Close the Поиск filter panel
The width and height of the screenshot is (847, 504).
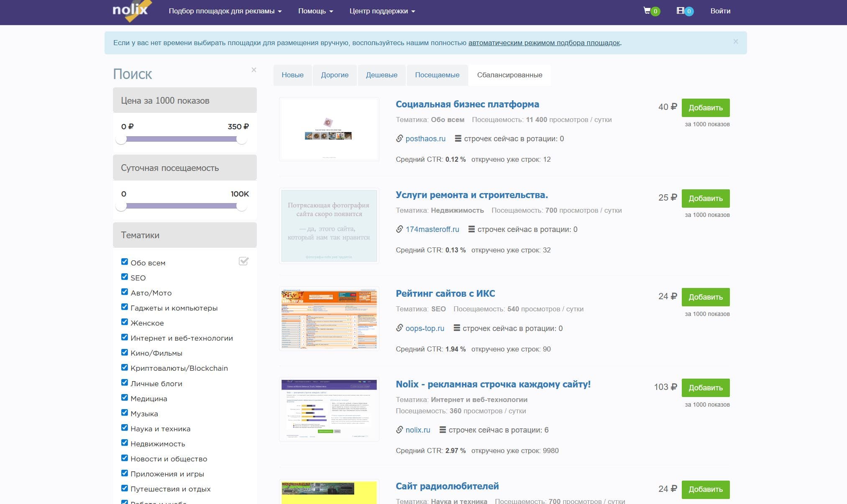point(253,70)
